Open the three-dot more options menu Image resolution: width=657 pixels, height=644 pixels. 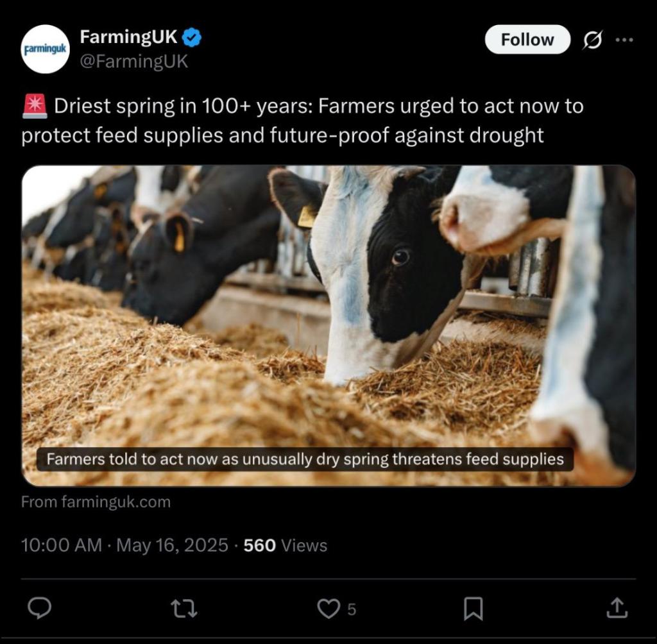click(624, 40)
